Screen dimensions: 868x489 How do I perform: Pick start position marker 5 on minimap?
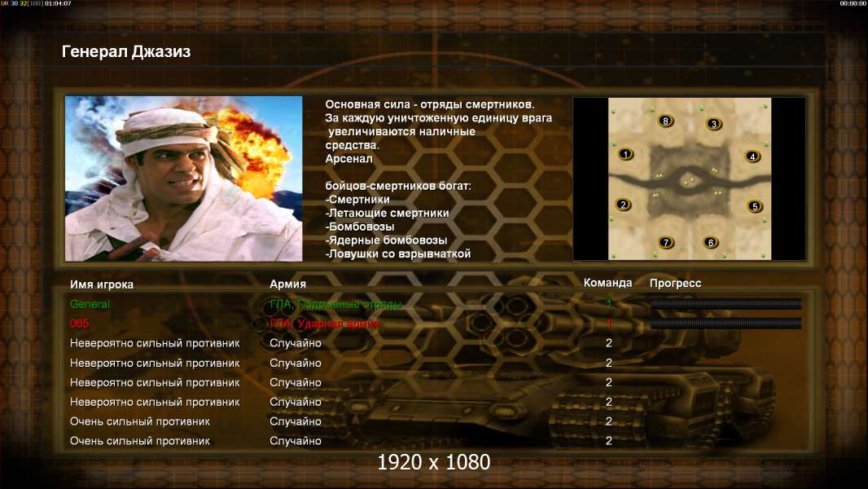[755, 206]
